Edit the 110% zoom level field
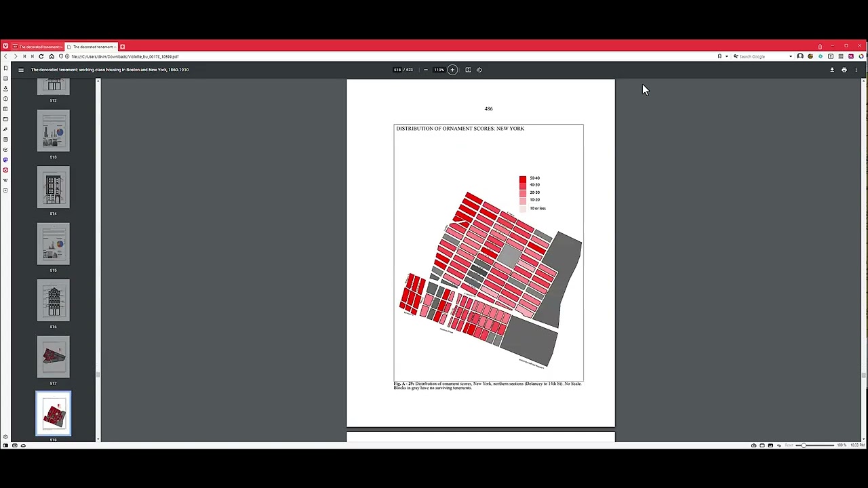The image size is (868, 488). click(439, 70)
